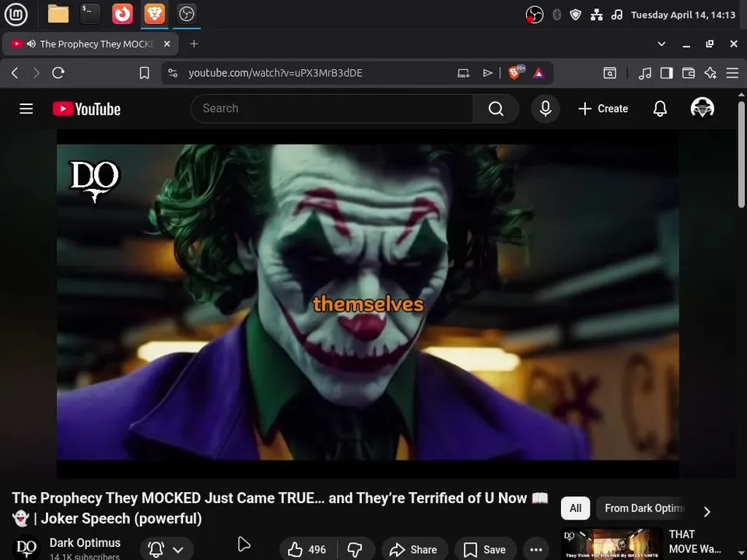The width and height of the screenshot is (747, 560).
Task: Open the tab search dropdown arrow
Action: (x=661, y=44)
